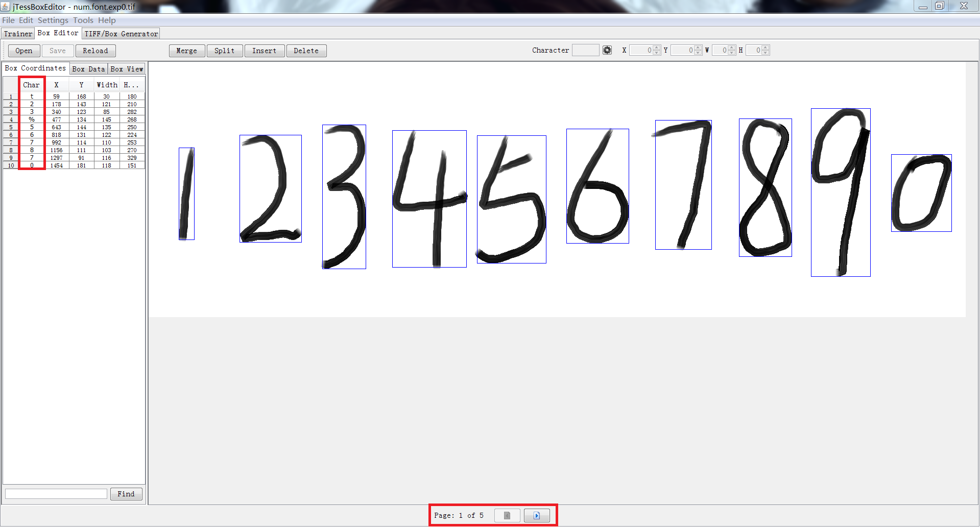
Task: Click the Reload button
Action: click(x=95, y=51)
